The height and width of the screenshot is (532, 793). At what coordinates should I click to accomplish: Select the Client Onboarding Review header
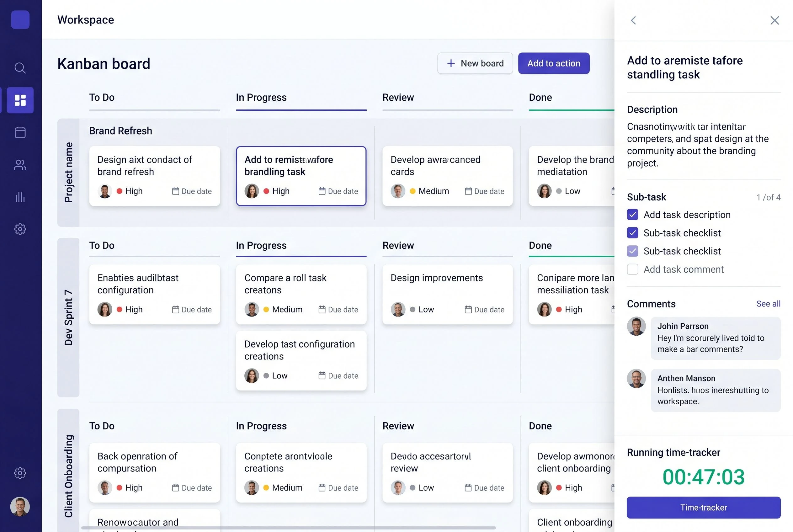pyautogui.click(x=398, y=426)
